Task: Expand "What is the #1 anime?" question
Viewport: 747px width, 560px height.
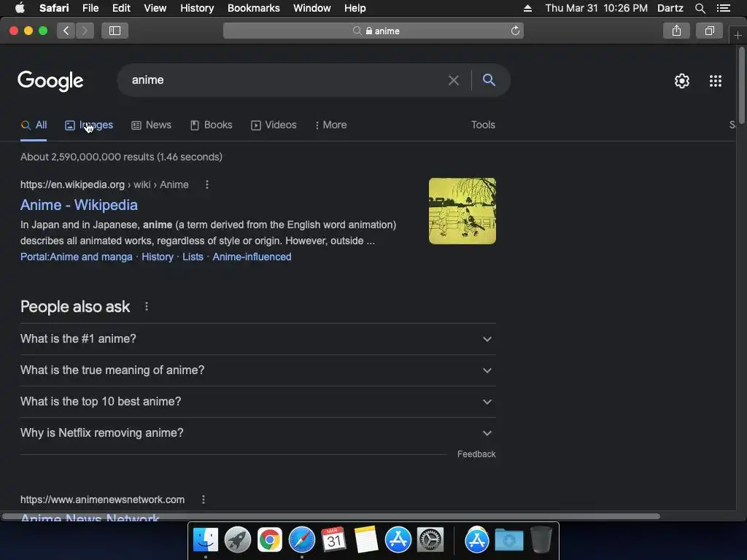Action: 258,339
